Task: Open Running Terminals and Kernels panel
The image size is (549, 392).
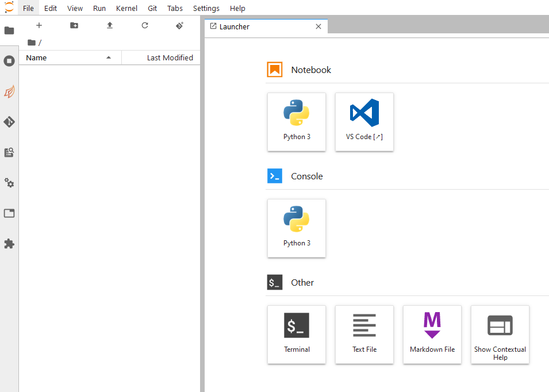Action: pyautogui.click(x=9, y=61)
